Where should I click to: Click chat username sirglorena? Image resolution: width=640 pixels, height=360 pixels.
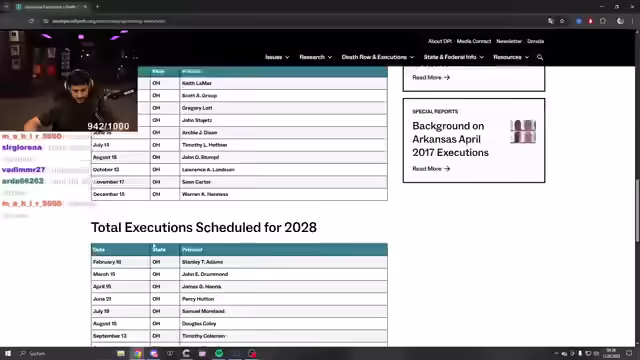[22, 148]
